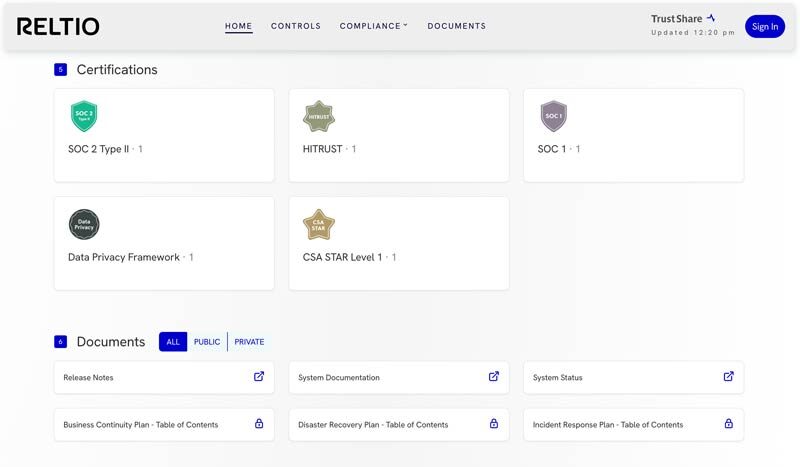This screenshot has width=800, height=467.
Task: Open the Documents nav item
Action: 457,26
